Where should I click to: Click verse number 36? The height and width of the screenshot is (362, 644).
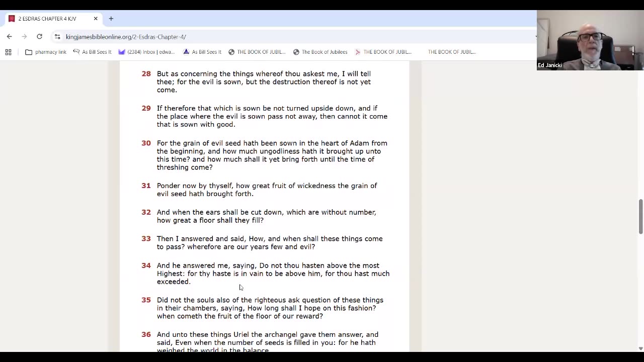[146, 334]
